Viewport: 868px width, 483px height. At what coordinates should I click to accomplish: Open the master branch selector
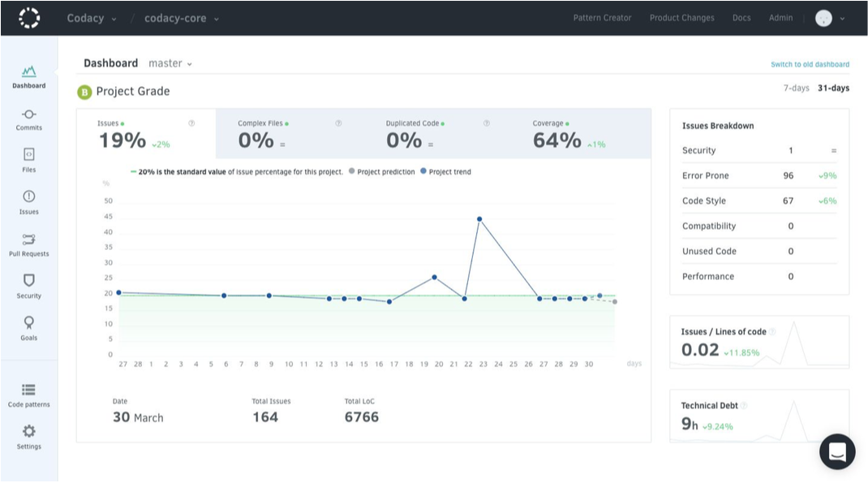pos(170,63)
